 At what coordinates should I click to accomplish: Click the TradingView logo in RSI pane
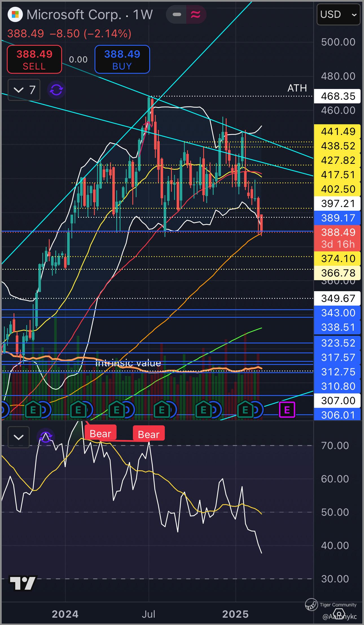pos(23,583)
